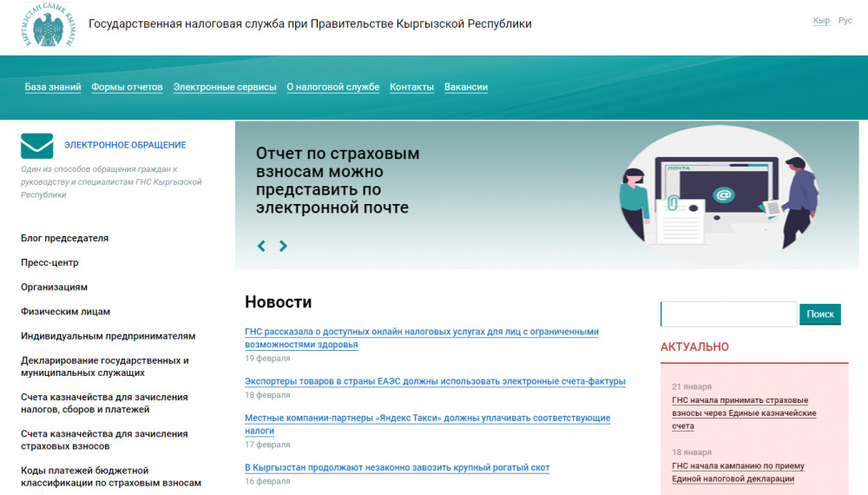Select Физическим лицам in sidebar
The image size is (868, 495).
pos(65,311)
